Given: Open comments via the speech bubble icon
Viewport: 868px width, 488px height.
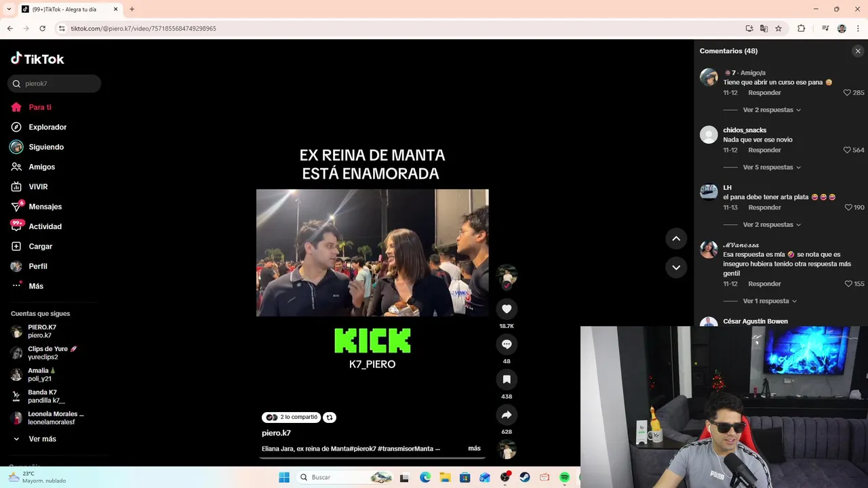Looking at the screenshot, I should click(507, 344).
